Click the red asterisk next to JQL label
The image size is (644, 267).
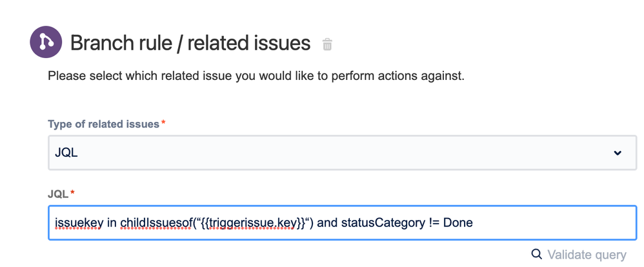72,193
